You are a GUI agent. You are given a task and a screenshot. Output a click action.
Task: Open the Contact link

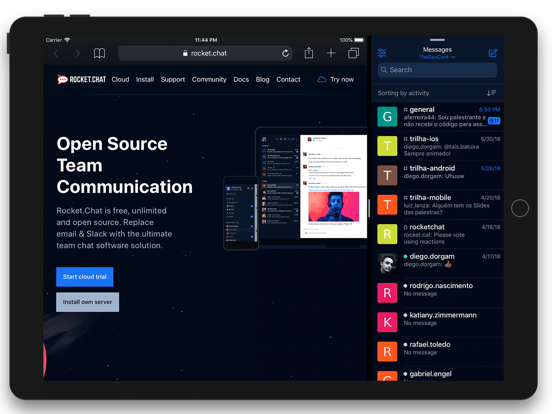[x=288, y=80]
